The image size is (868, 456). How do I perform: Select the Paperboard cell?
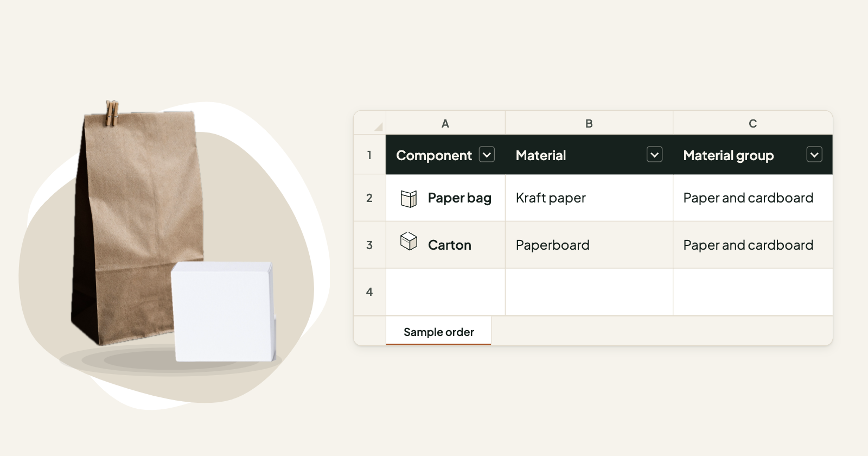[x=589, y=245]
